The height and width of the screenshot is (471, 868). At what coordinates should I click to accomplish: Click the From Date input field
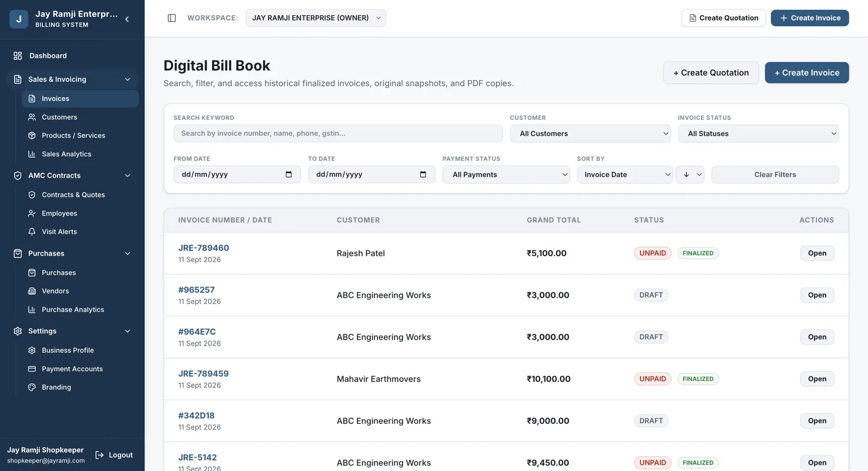click(237, 175)
